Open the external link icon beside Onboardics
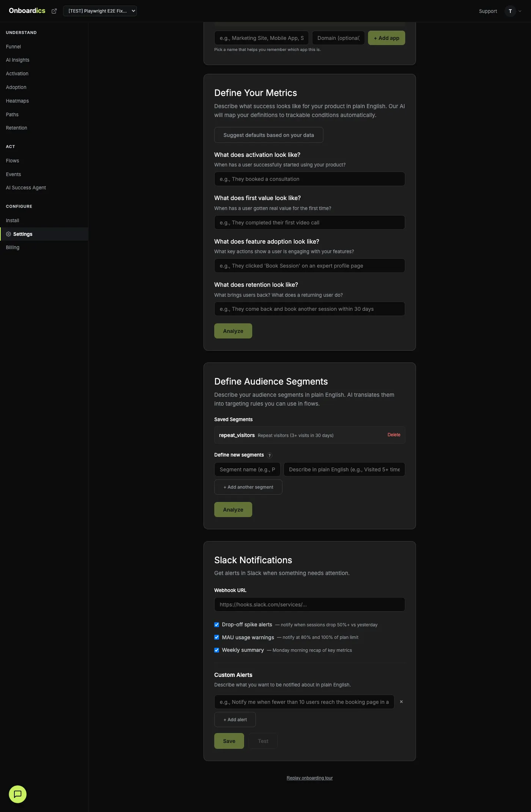 pos(54,11)
